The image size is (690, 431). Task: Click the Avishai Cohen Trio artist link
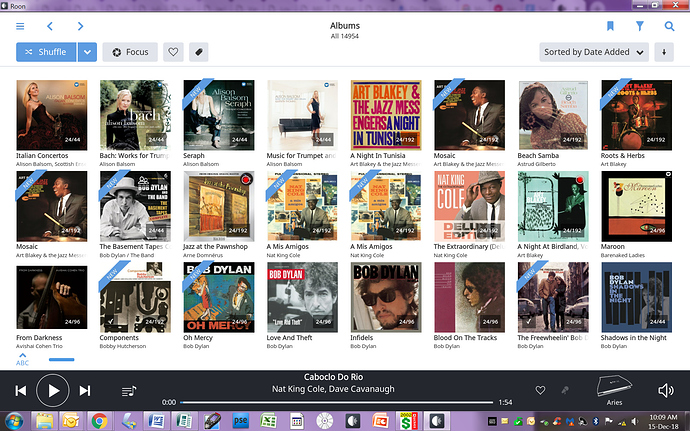(40, 346)
